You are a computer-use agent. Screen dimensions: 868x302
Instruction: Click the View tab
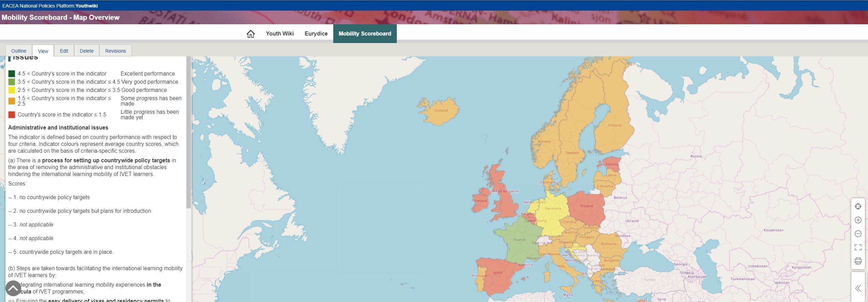(43, 51)
